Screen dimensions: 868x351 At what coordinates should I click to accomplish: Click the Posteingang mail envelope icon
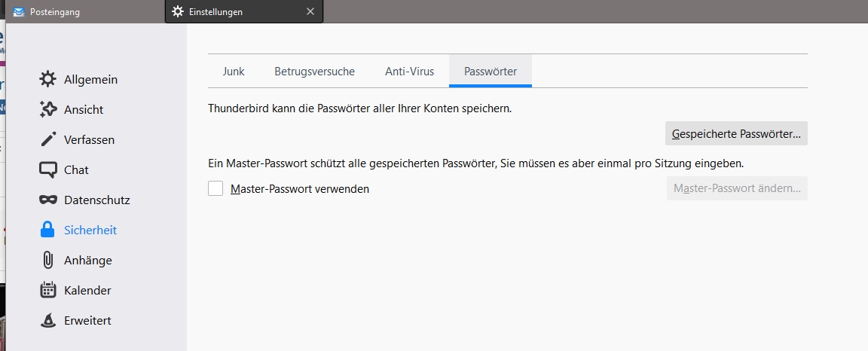coord(19,12)
